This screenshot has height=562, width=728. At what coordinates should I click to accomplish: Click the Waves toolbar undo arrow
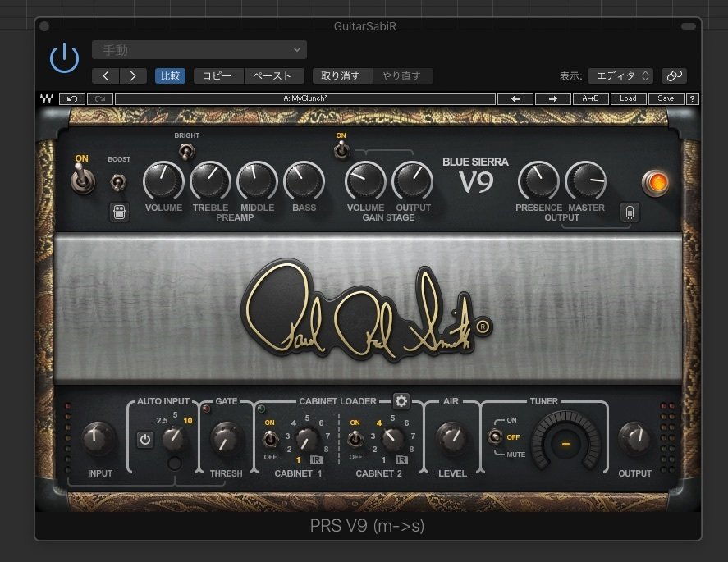click(x=72, y=98)
